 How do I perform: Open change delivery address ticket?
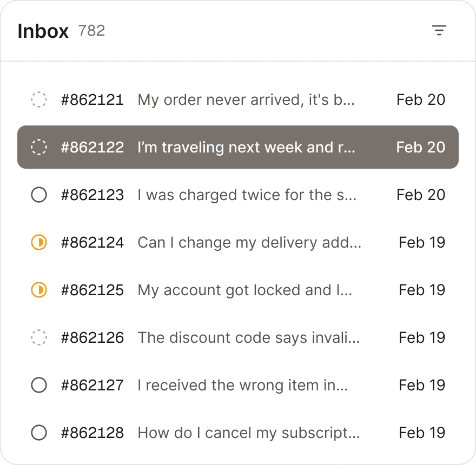click(249, 242)
